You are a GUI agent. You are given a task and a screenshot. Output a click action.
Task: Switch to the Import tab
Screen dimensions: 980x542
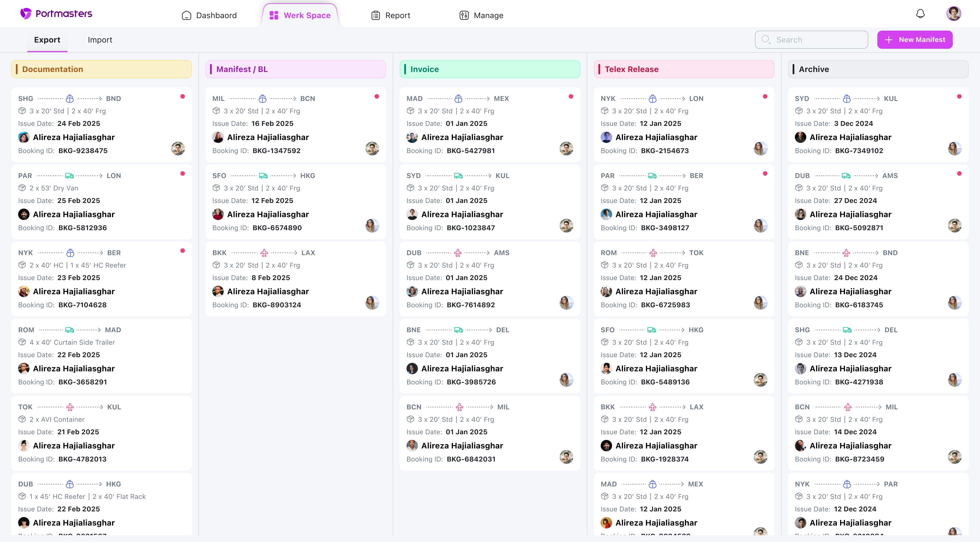[x=100, y=40]
